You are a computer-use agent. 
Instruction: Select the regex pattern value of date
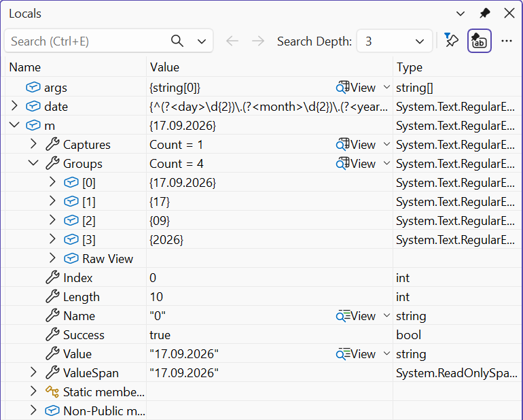[x=269, y=107]
